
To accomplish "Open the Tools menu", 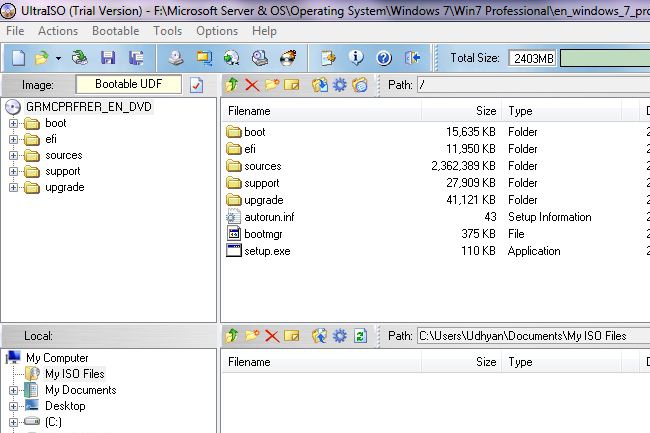I will 167,31.
